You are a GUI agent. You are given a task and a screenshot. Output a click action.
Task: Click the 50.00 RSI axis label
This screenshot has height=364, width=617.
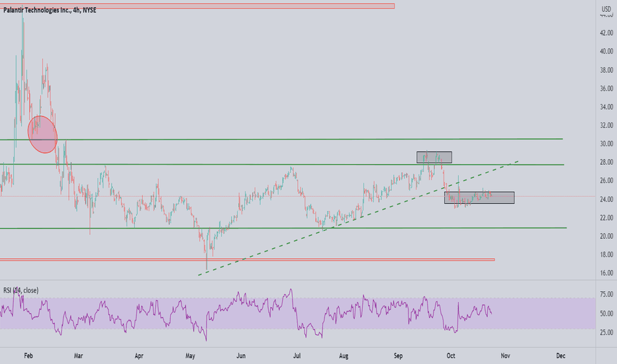point(606,314)
